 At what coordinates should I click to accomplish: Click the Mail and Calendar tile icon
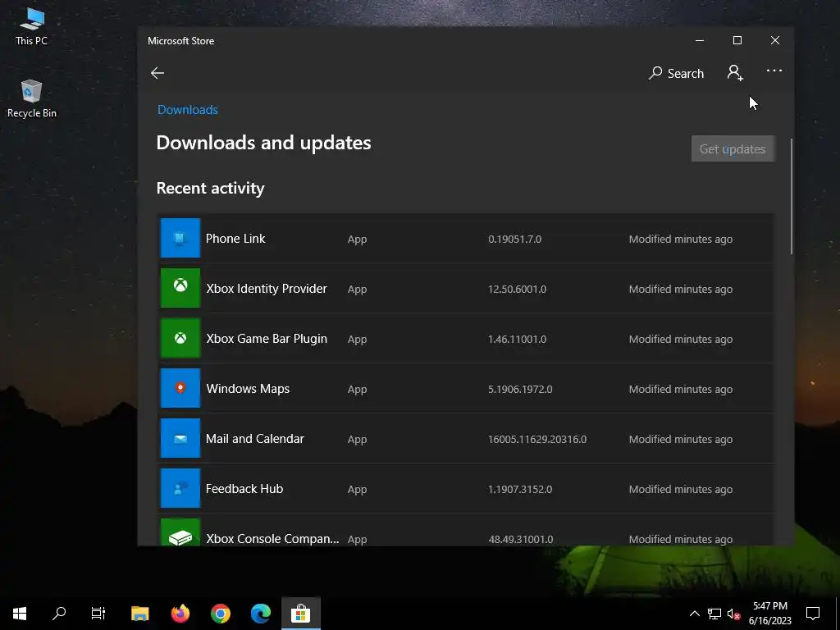(180, 438)
